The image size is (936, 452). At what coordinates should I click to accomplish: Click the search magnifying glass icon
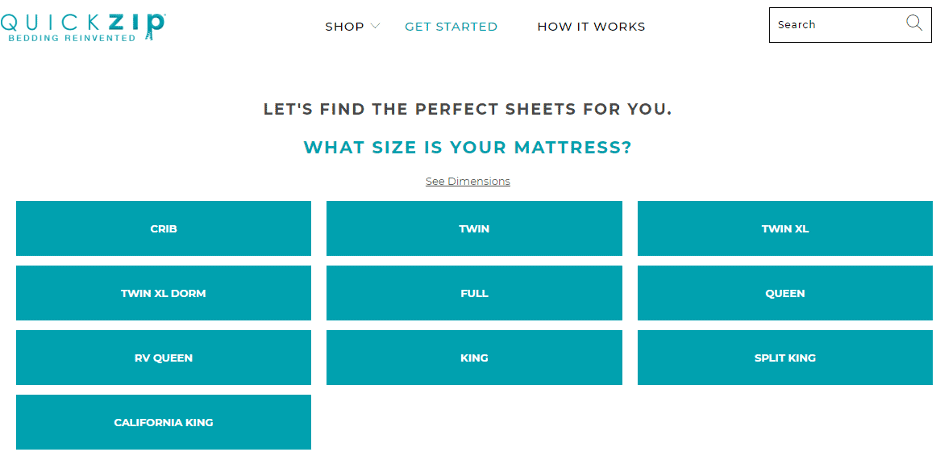tap(914, 23)
